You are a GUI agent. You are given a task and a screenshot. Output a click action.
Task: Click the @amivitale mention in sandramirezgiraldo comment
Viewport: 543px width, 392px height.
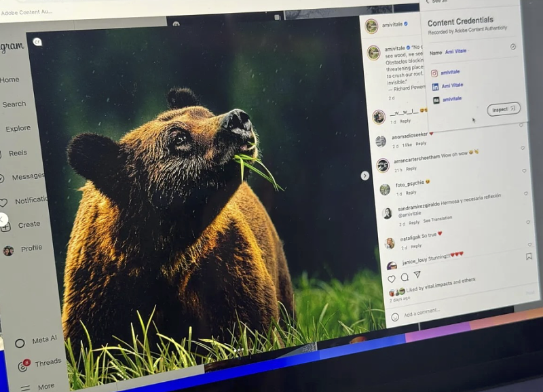409,214
